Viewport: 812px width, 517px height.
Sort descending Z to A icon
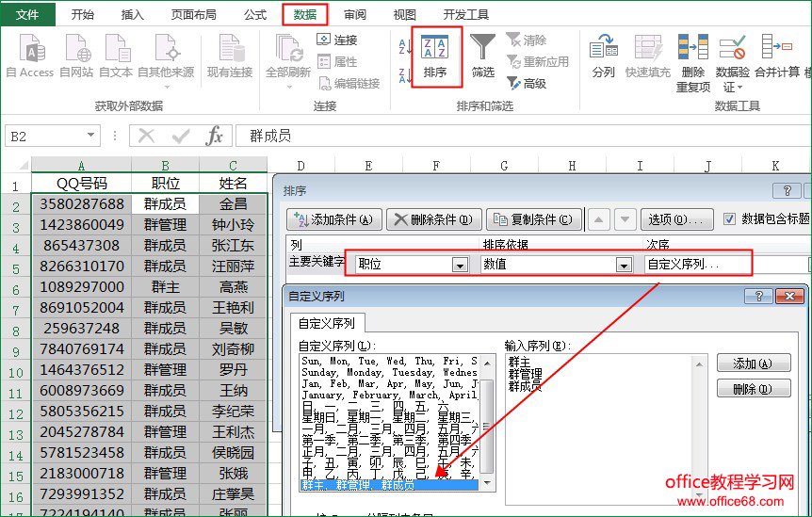click(405, 75)
